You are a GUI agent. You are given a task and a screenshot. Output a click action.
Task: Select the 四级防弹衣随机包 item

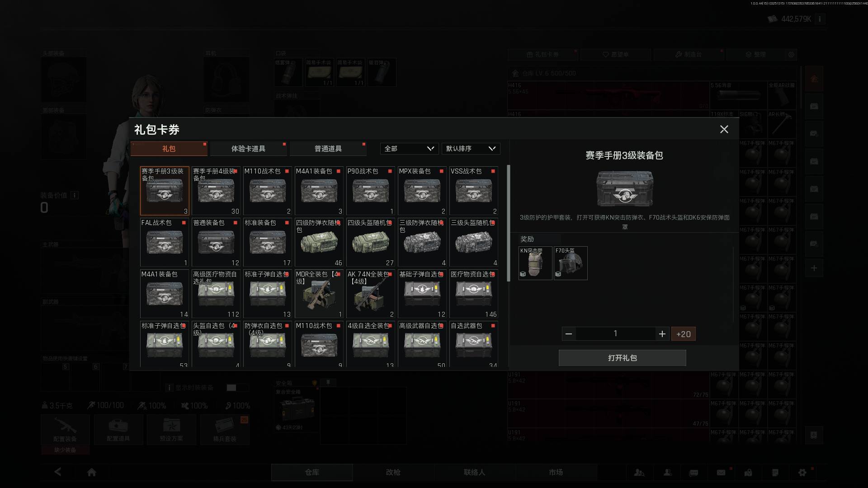[x=319, y=243]
